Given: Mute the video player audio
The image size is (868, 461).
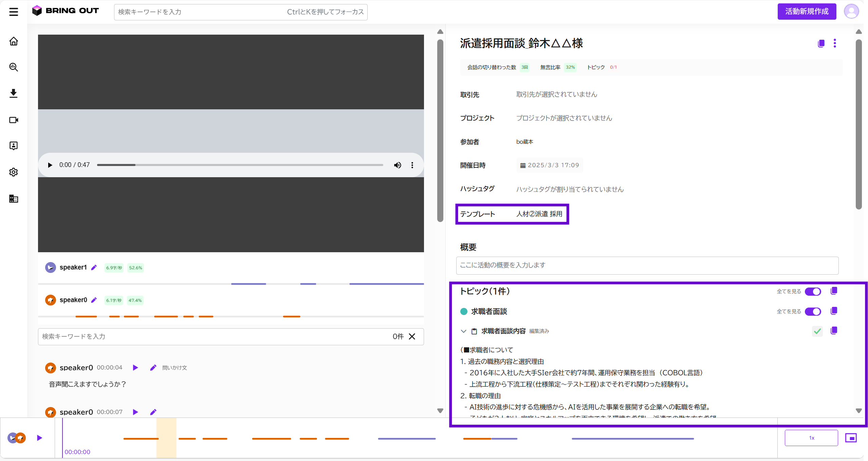Looking at the screenshot, I should (397, 165).
